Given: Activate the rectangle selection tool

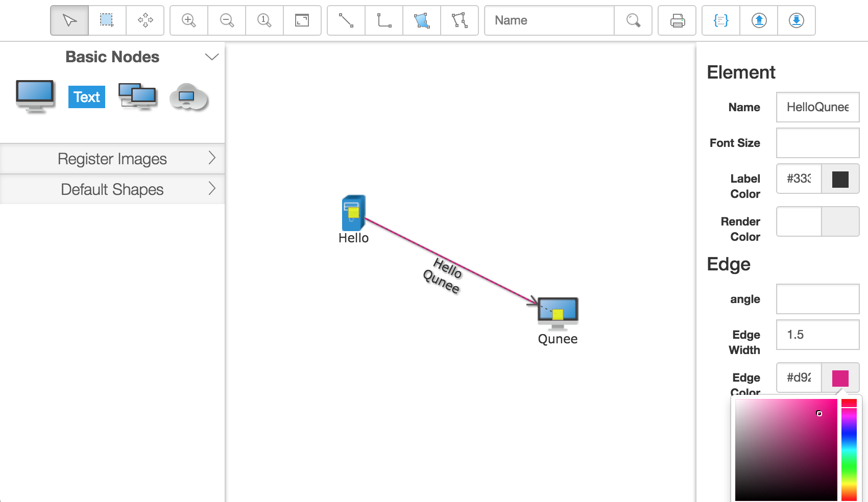Looking at the screenshot, I should [107, 20].
